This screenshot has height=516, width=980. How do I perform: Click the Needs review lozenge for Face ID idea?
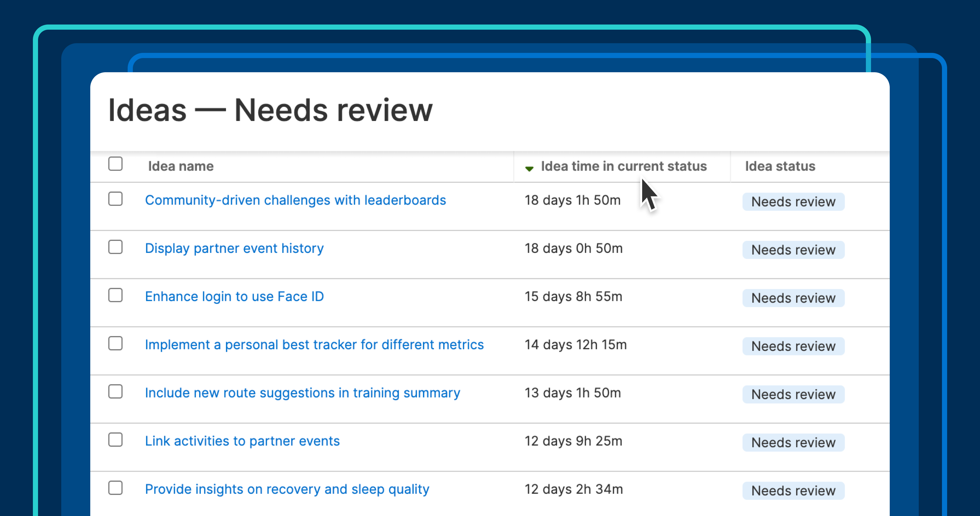pyautogui.click(x=793, y=298)
